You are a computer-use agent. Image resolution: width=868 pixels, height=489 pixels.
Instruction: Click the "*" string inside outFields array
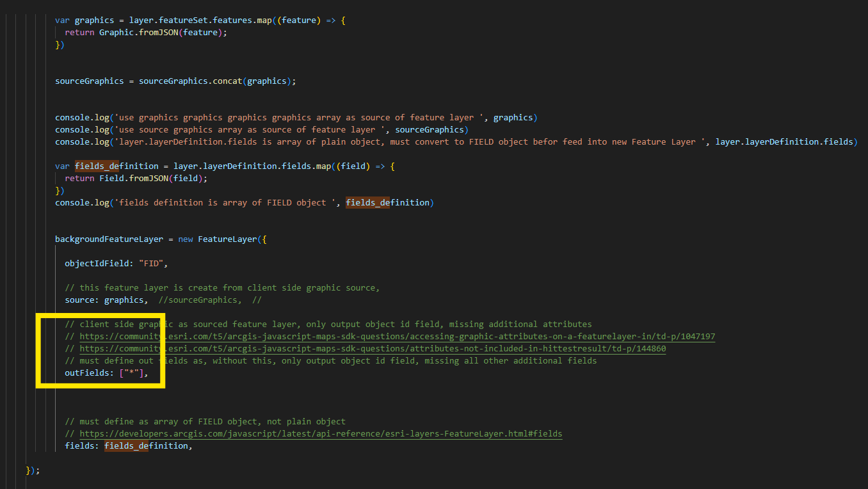tap(133, 373)
